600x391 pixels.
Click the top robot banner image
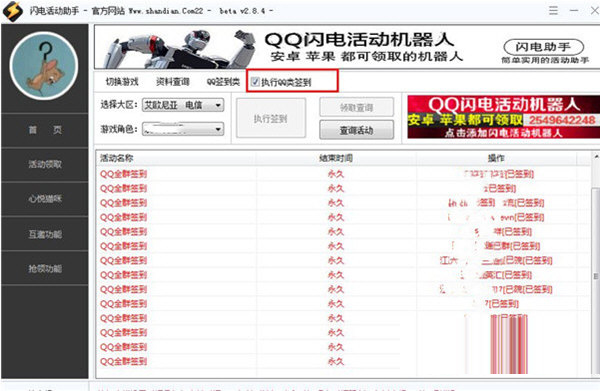pos(346,47)
